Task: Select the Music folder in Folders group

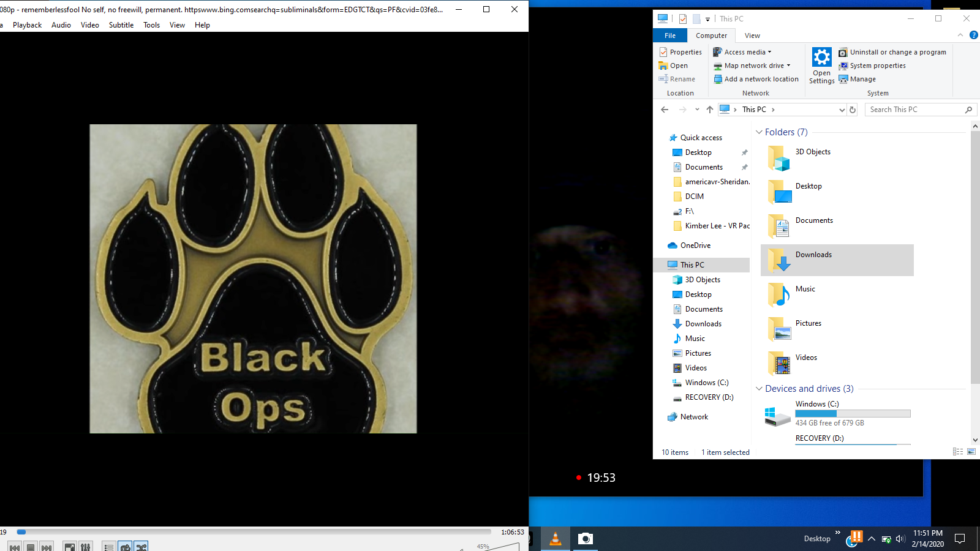Action: (837, 294)
